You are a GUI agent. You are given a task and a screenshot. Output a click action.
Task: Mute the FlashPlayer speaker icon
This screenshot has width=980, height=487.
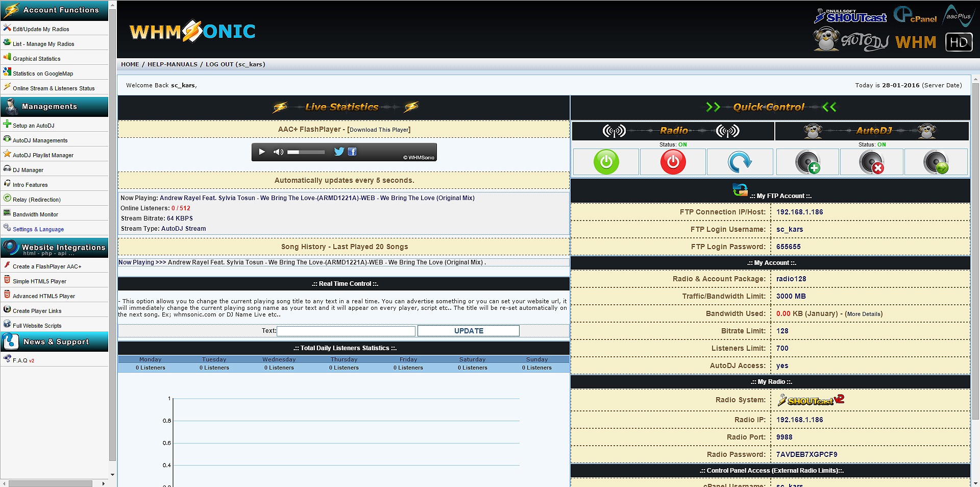click(278, 152)
